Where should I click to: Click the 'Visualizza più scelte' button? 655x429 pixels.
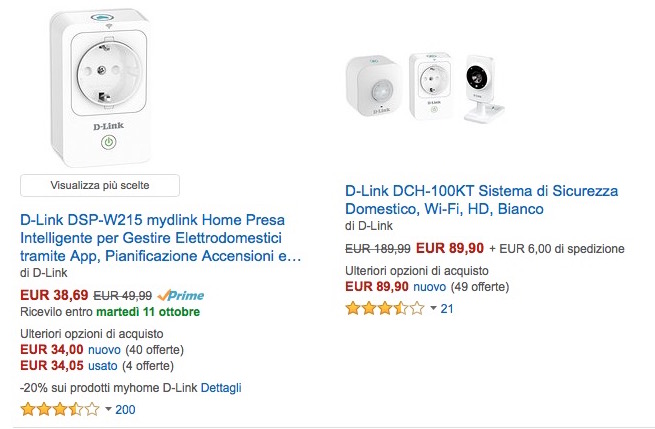[x=99, y=185]
